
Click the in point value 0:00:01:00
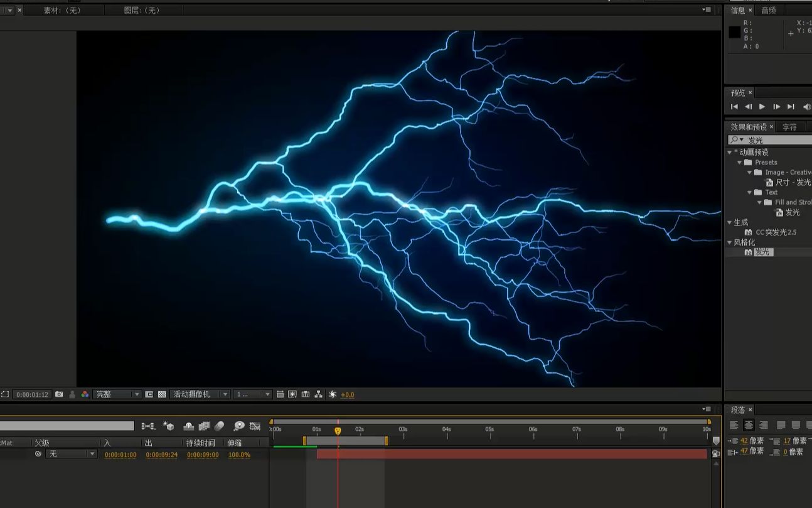[x=120, y=455]
